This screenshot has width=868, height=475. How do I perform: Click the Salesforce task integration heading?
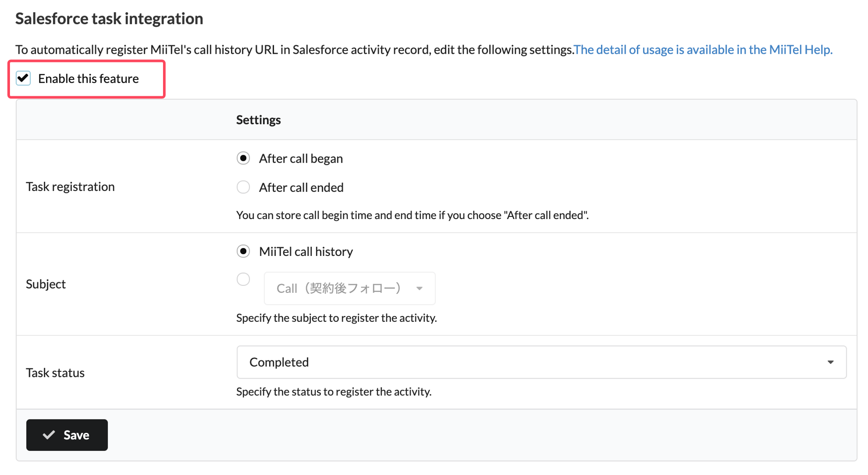click(109, 19)
